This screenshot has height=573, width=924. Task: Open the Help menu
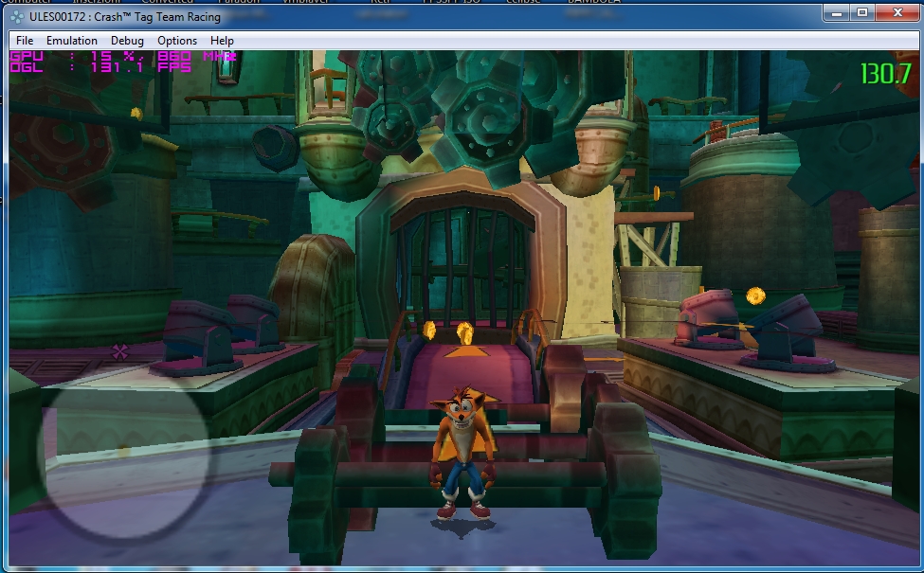click(x=222, y=41)
